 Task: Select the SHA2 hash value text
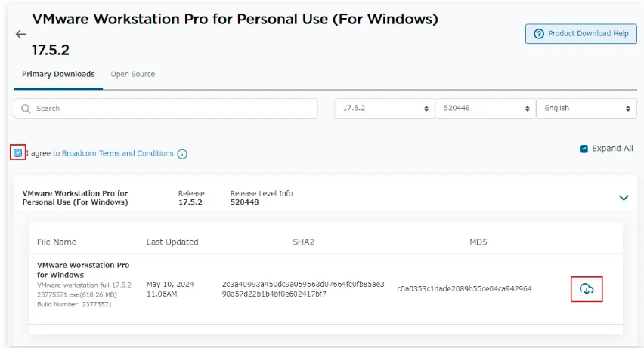(x=303, y=289)
